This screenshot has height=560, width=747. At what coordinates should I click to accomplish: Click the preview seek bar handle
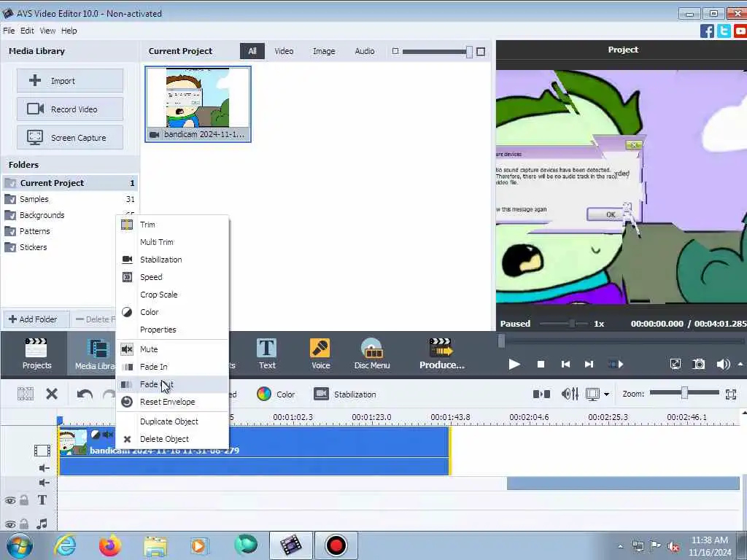point(501,341)
